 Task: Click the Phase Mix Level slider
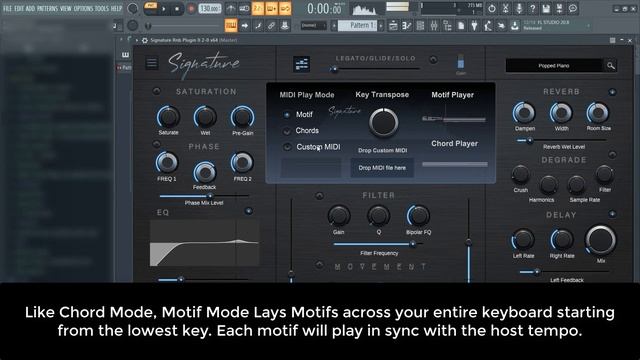(204, 196)
